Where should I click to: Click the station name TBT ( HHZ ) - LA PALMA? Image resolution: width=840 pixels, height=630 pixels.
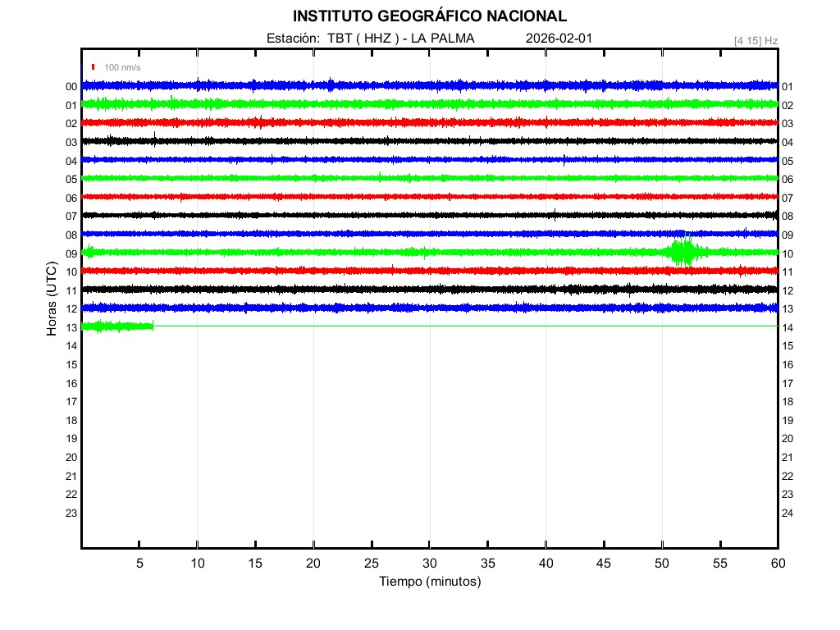(400, 39)
